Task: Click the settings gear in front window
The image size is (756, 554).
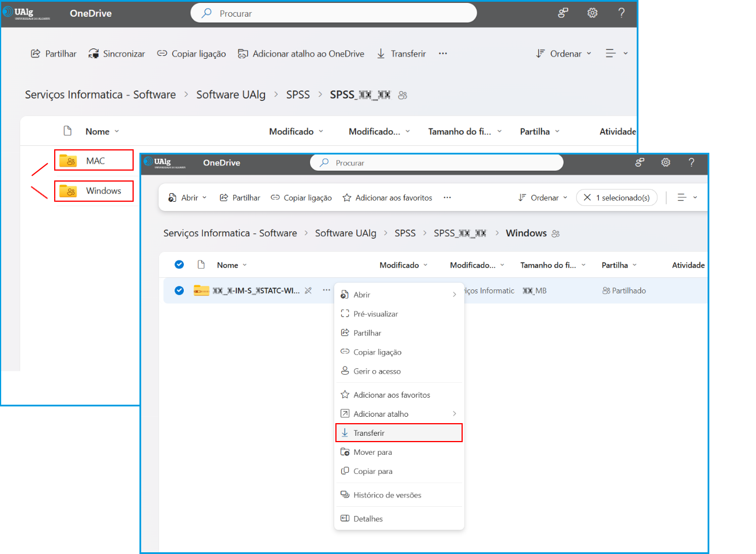Action: (x=666, y=163)
